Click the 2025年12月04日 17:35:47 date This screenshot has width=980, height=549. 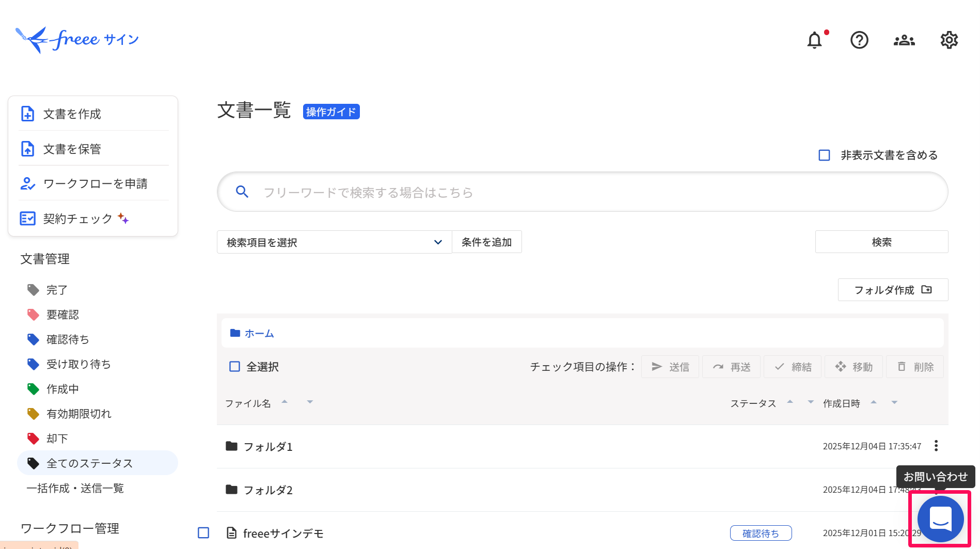pyautogui.click(x=872, y=446)
